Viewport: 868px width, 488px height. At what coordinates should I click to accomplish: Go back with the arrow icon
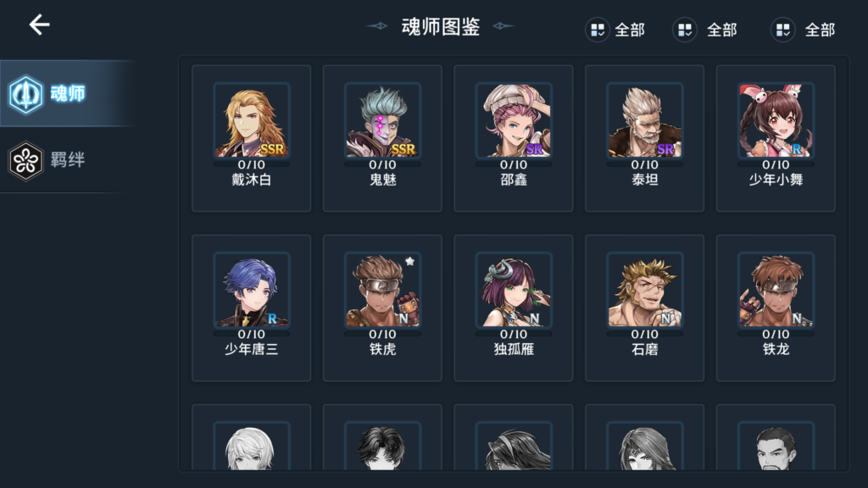39,25
